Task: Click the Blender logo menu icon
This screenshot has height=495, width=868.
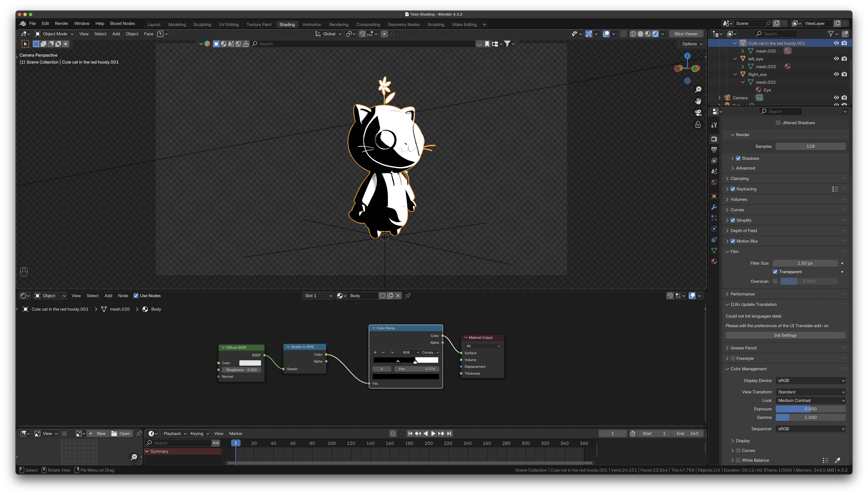Action: (x=23, y=24)
